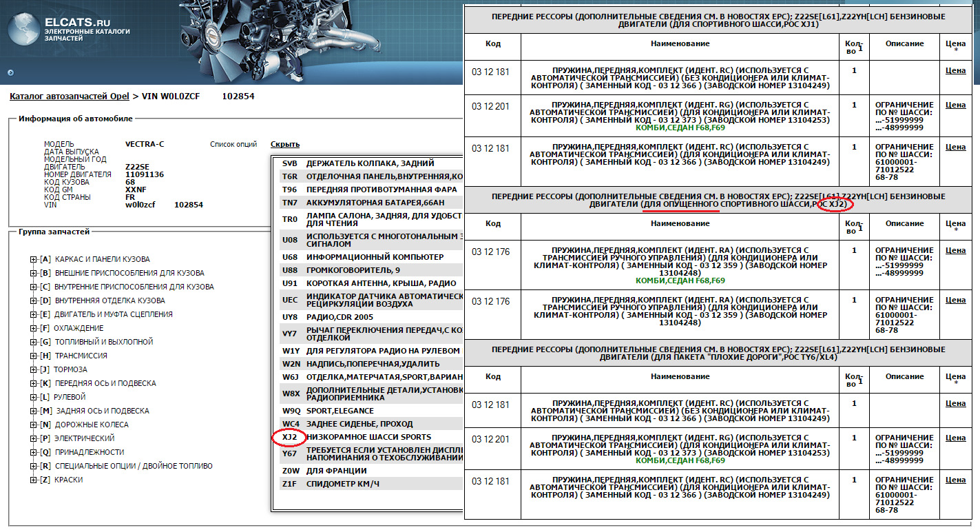
Task: Open the Электрический category
Action: (x=84, y=438)
